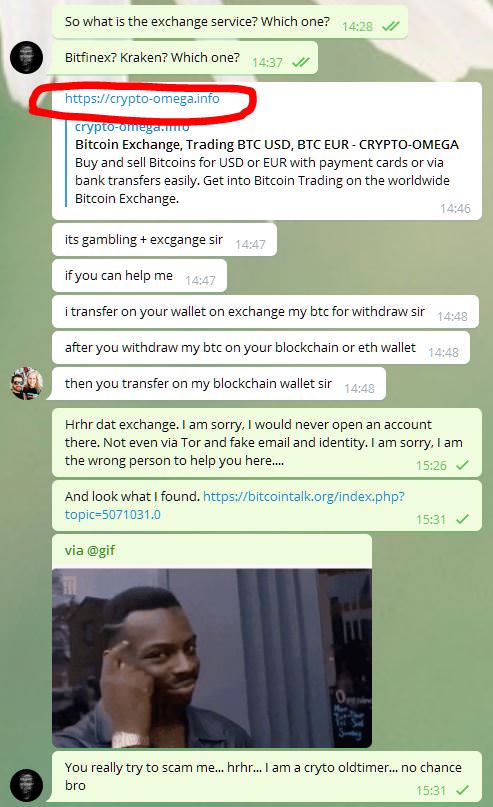
Task: Select the 'Hrhr dat exchange' message bubble
Action: click(267, 443)
